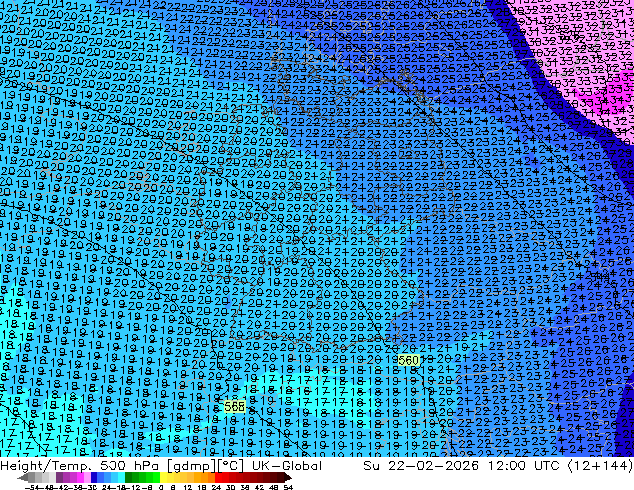The height and width of the screenshot is (490, 634).
Task: Click the 'Su 22-02-2026' forecast date
Action: tap(421, 466)
